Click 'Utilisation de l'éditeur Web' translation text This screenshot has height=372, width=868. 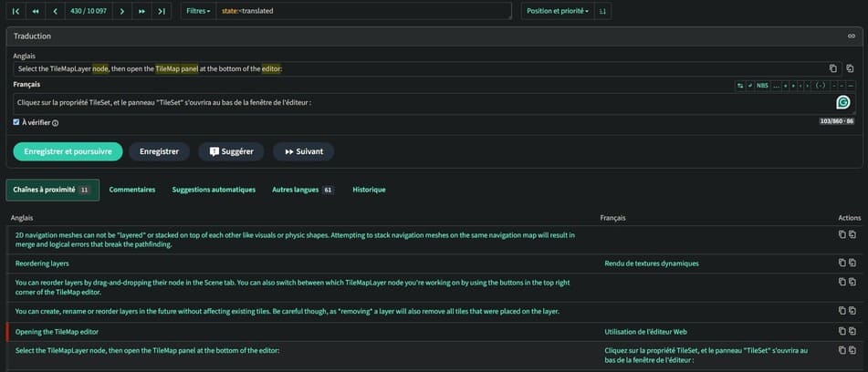pyautogui.click(x=646, y=332)
